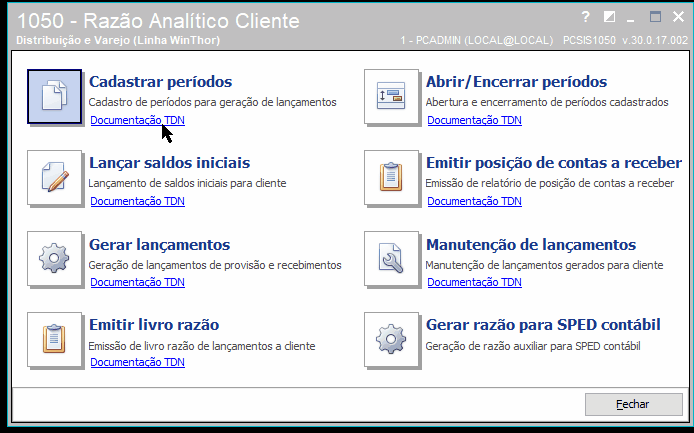
Task: Click the Fechar button
Action: click(x=633, y=404)
